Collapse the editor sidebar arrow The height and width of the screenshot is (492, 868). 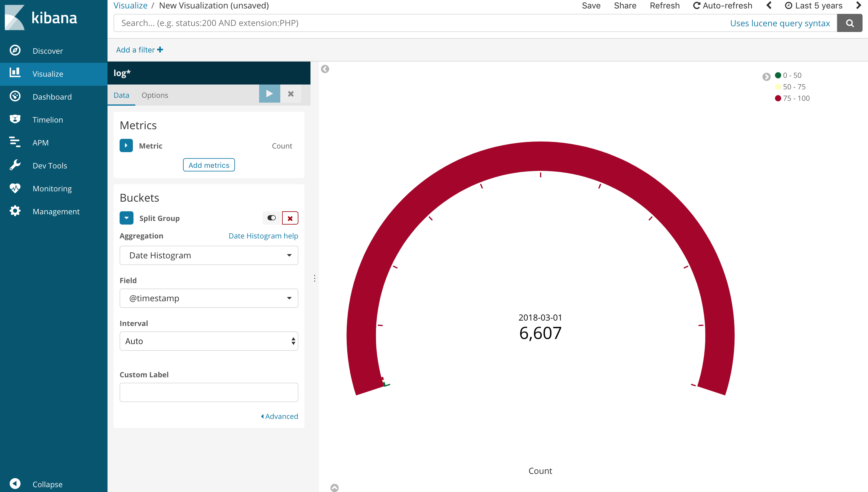click(x=325, y=69)
